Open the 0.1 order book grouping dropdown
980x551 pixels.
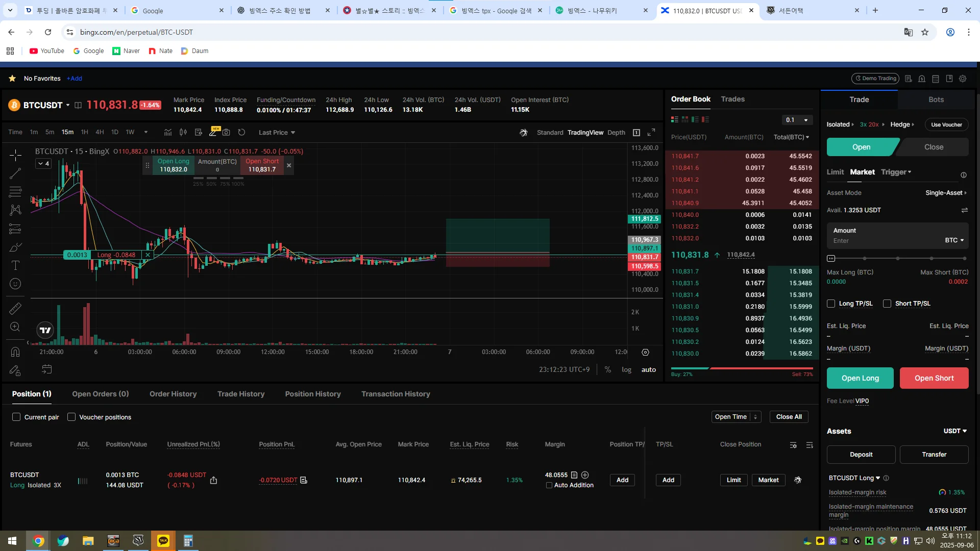pos(797,120)
